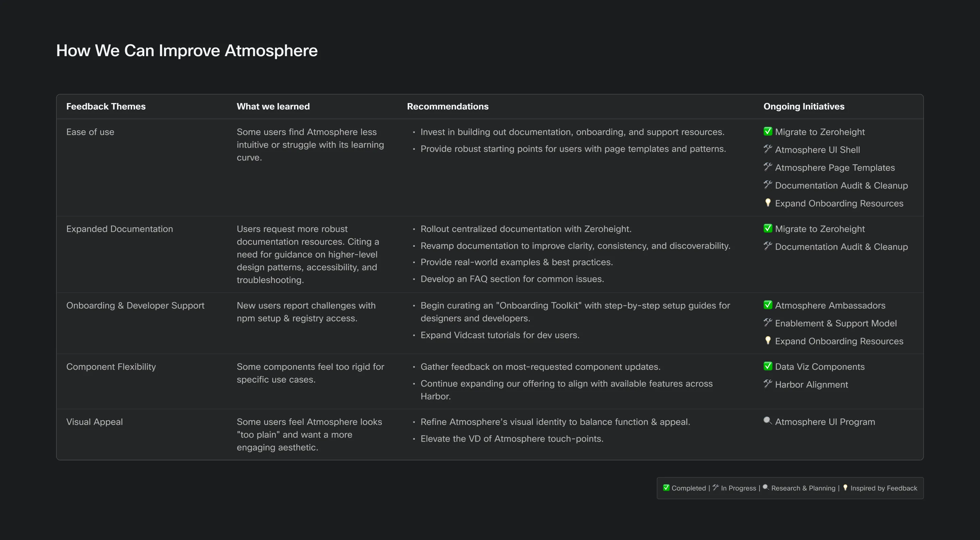980x540 pixels.
Task: Click the green checkmark beside Atmosphere Ambassadors
Action: point(768,305)
